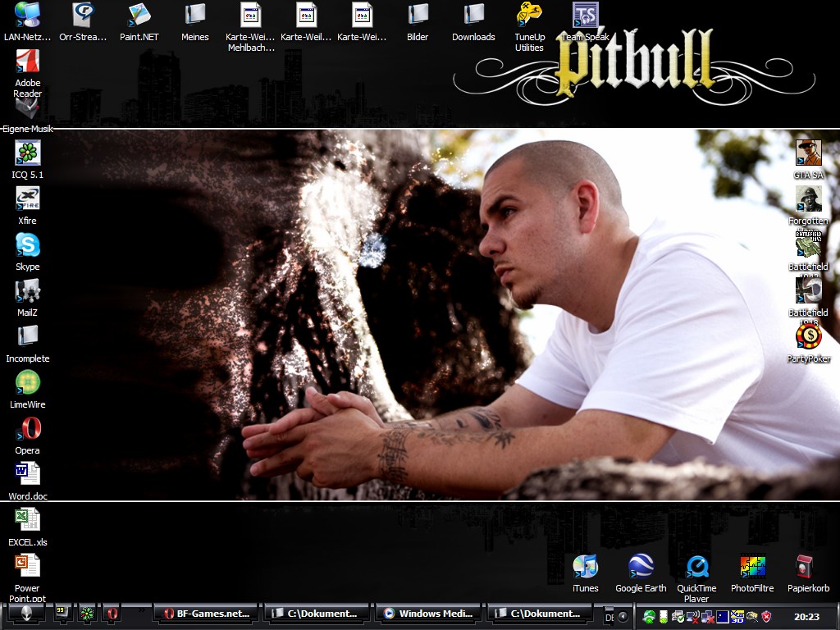Open the red security shield tray alert

[x=767, y=617]
